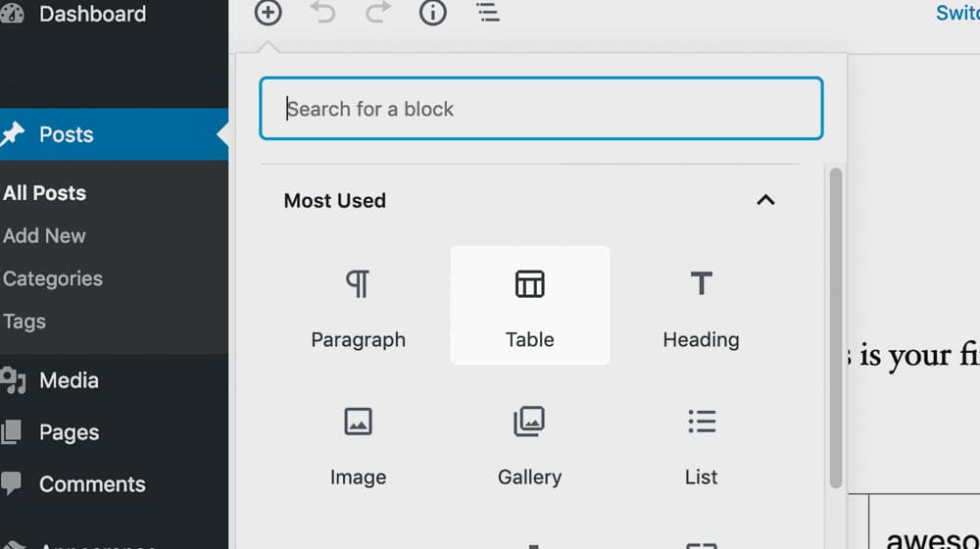Open the Media menu item
Screen dimensions: 980x549
pos(69,379)
